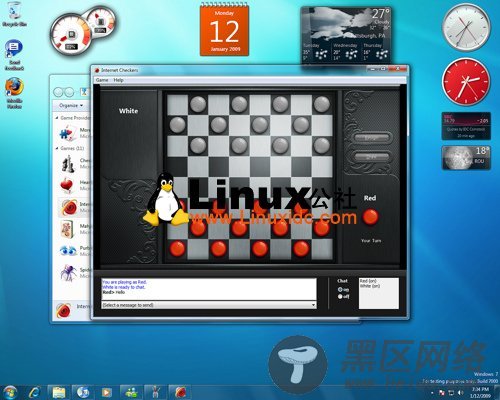Collapse the Games (11) group in Games Explorer
Viewport: 500px width, 400px height.
[x=57, y=148]
